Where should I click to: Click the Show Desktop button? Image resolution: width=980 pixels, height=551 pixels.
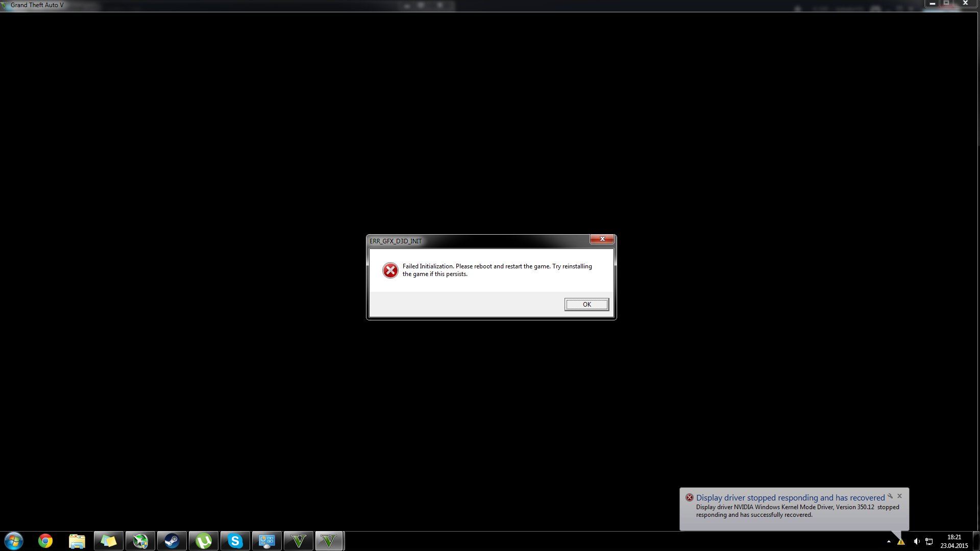[976, 541]
